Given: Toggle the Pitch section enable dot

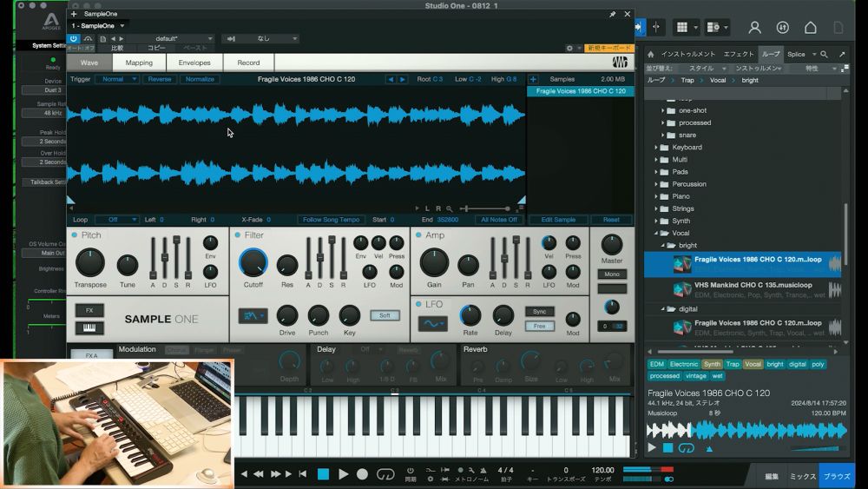Looking at the screenshot, I should click(74, 235).
